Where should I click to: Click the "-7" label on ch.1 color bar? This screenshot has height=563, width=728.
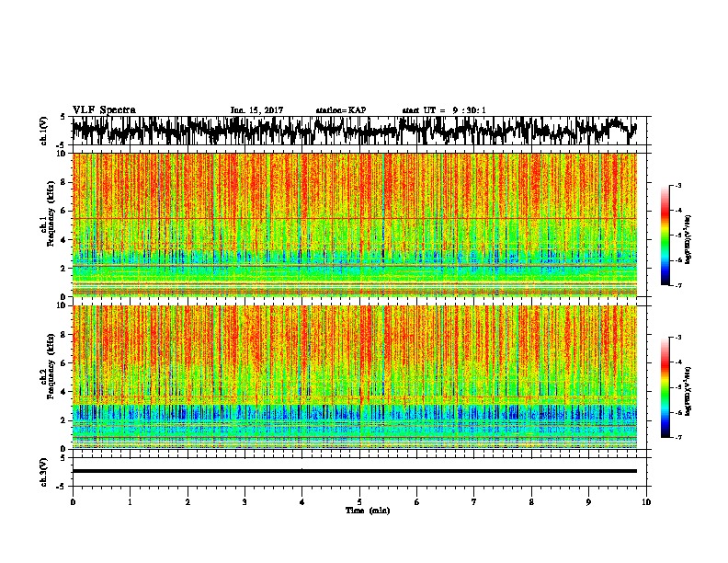tap(677, 285)
